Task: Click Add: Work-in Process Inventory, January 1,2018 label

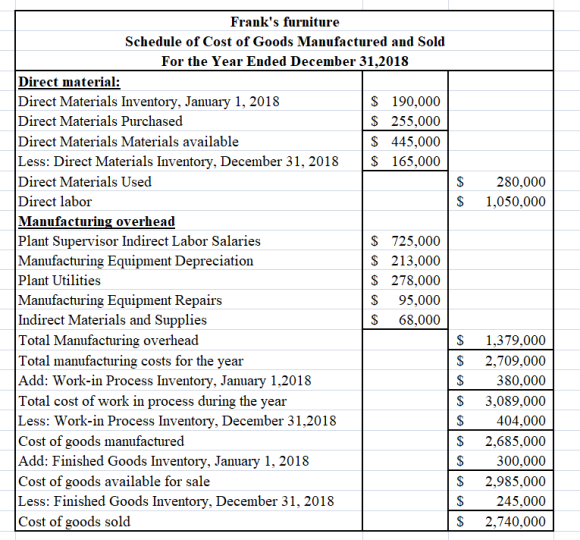Action: 165,381
